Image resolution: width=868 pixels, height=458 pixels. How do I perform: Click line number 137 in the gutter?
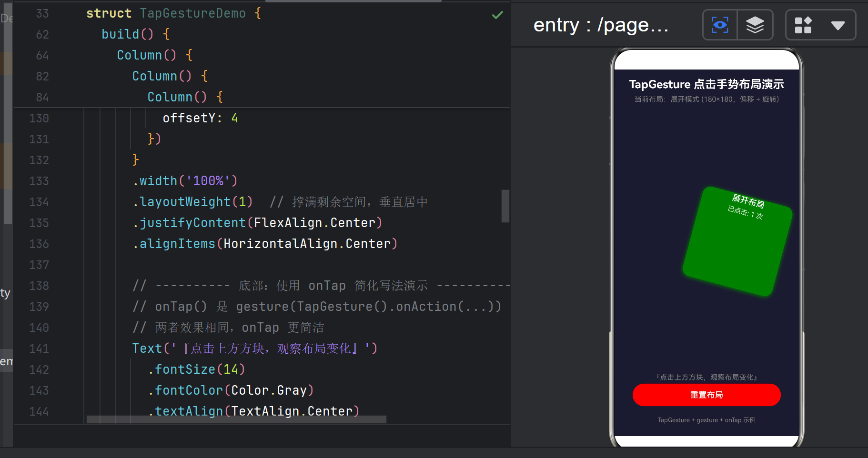[x=39, y=265]
